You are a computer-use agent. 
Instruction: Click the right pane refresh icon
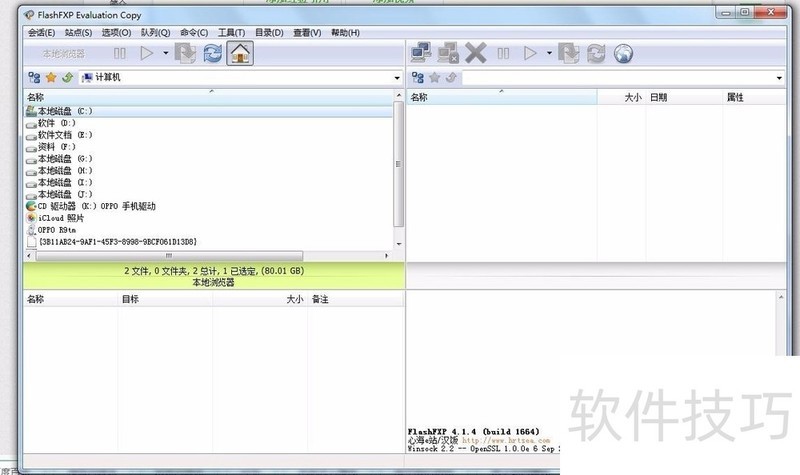tap(596, 53)
